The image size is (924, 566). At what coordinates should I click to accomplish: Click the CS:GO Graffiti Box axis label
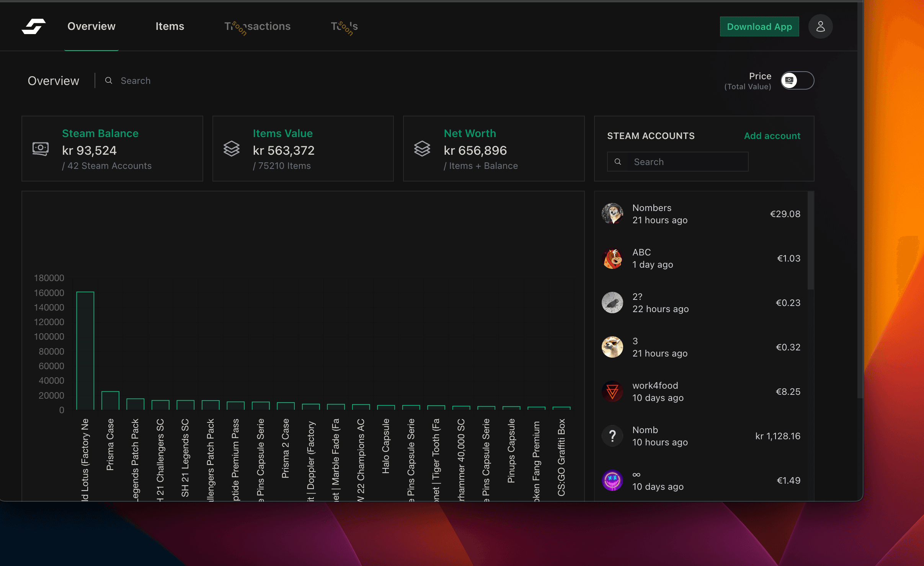[x=561, y=457]
